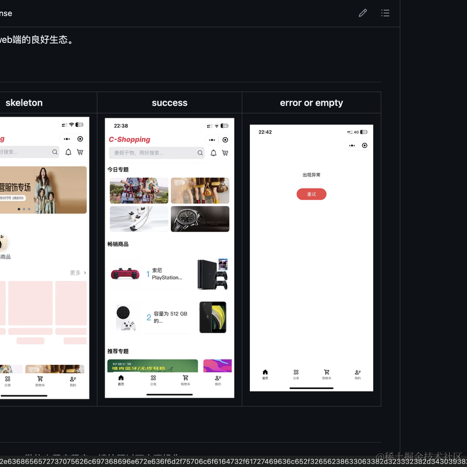Click the circle target icon in skeleton phone
This screenshot has width=467, height=467.
pyautogui.click(x=80, y=139)
